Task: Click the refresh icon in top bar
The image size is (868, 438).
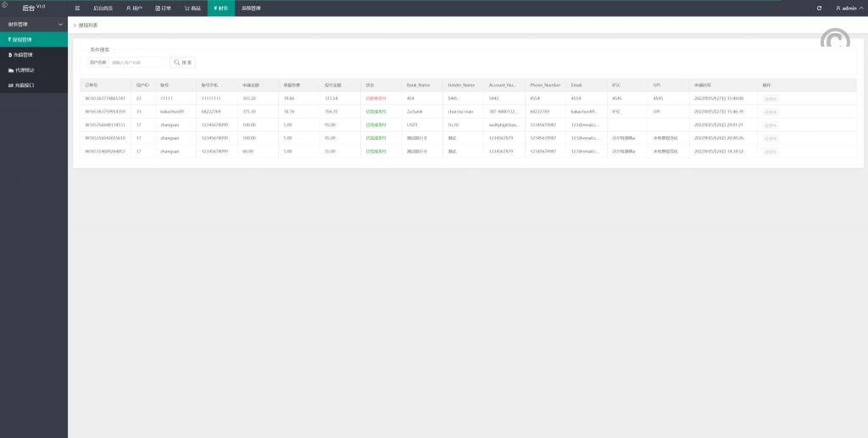Action: (819, 8)
